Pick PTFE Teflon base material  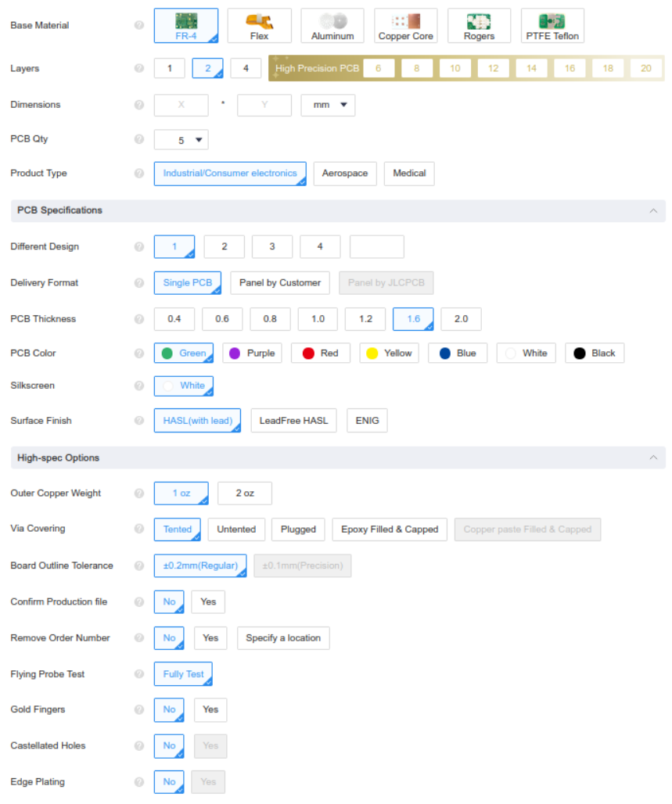(552, 26)
